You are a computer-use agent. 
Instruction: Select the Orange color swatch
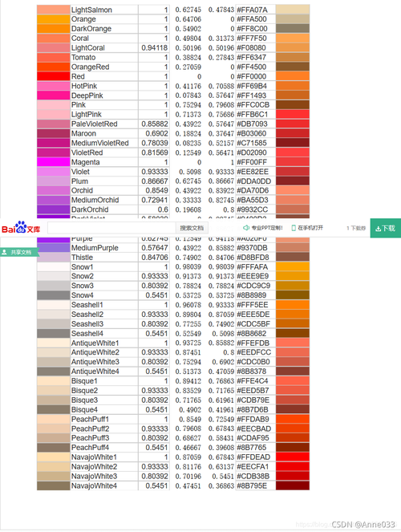coord(54,19)
